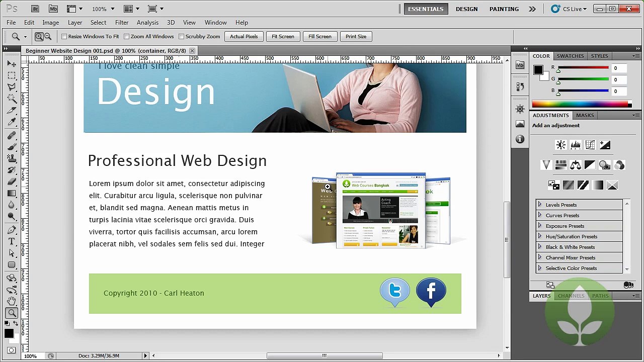Switch to the Masks tab
644x362 pixels.
pos(585,115)
